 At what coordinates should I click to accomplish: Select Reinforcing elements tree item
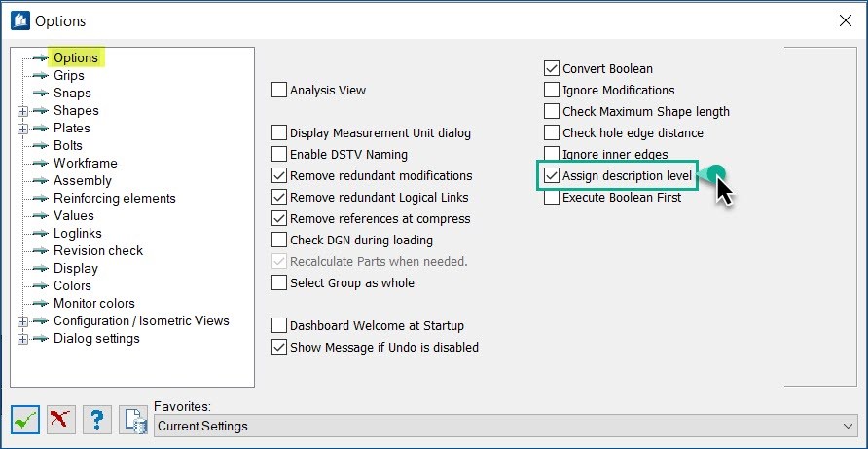coord(115,199)
